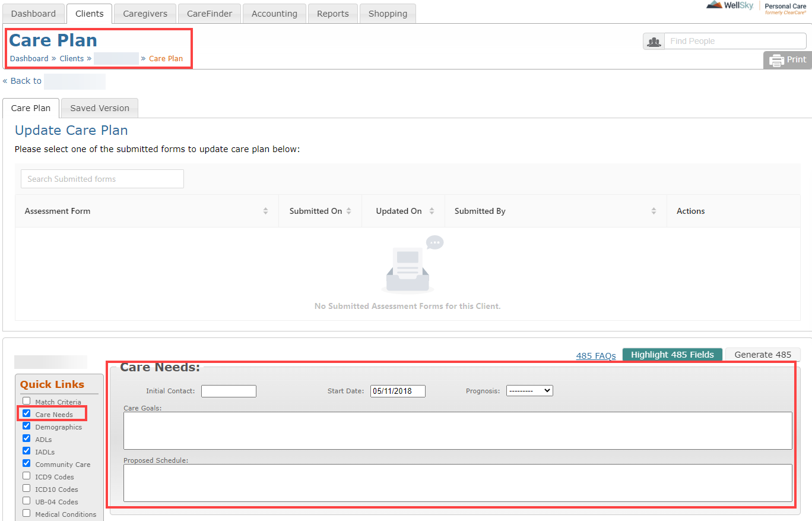Screen dimensions: 812x521
Task: Sort by Assessment Form column arrows
Action: pyautogui.click(x=265, y=211)
